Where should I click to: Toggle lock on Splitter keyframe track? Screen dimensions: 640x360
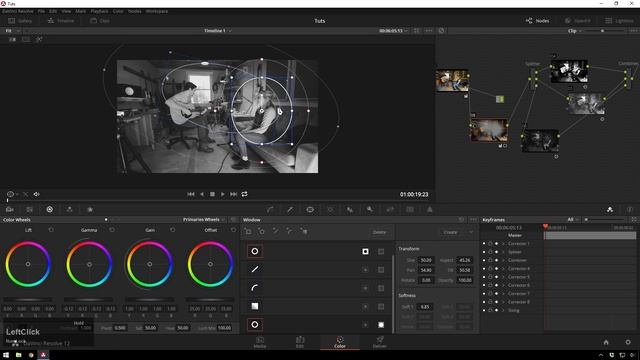coord(490,252)
